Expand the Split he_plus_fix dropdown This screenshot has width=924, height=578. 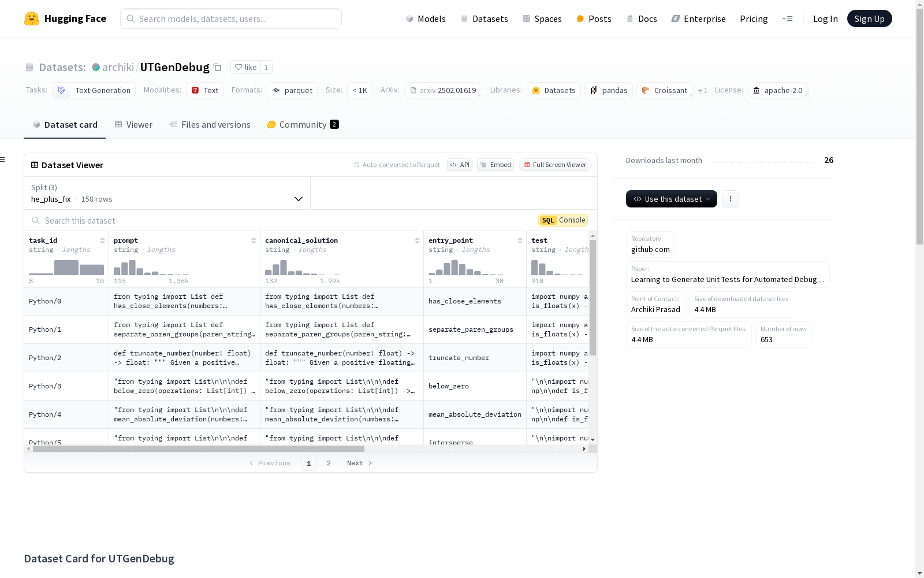pyautogui.click(x=167, y=193)
